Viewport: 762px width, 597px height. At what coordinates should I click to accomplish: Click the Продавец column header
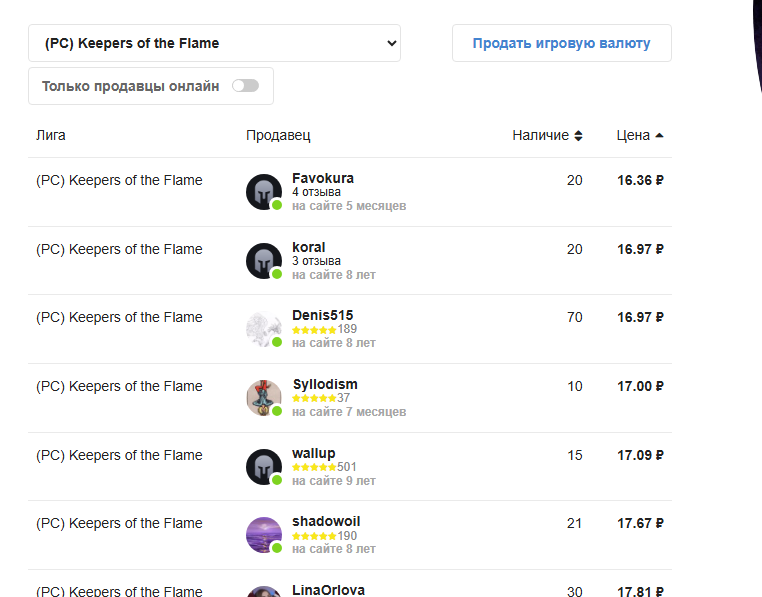[x=278, y=135]
